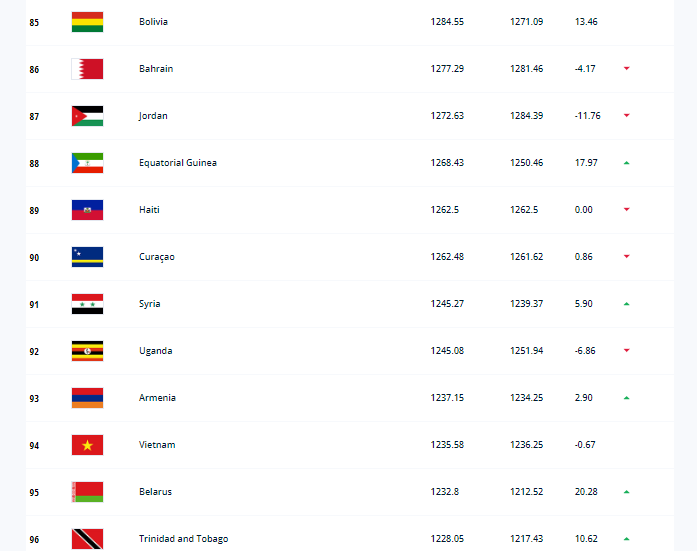Screen dimensions: 697x551
Task: Click the Uganda flag icon
Action: point(87,351)
